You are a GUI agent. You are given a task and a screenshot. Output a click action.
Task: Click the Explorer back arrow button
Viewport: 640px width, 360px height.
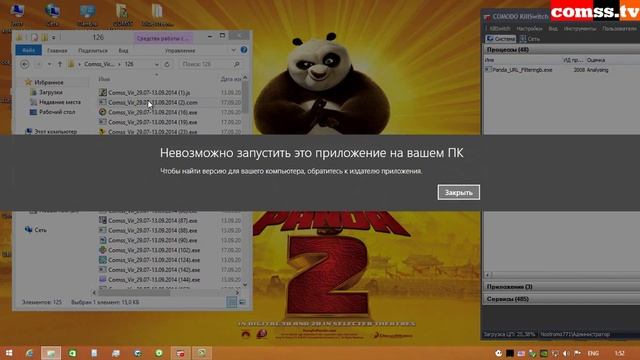pyautogui.click(x=24, y=64)
